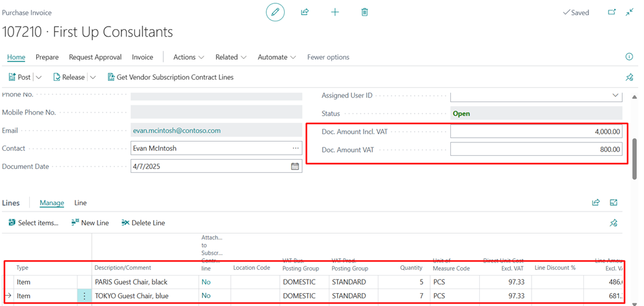Open the Invoice tab
Image resolution: width=644 pixels, height=306 pixels.
143,57
